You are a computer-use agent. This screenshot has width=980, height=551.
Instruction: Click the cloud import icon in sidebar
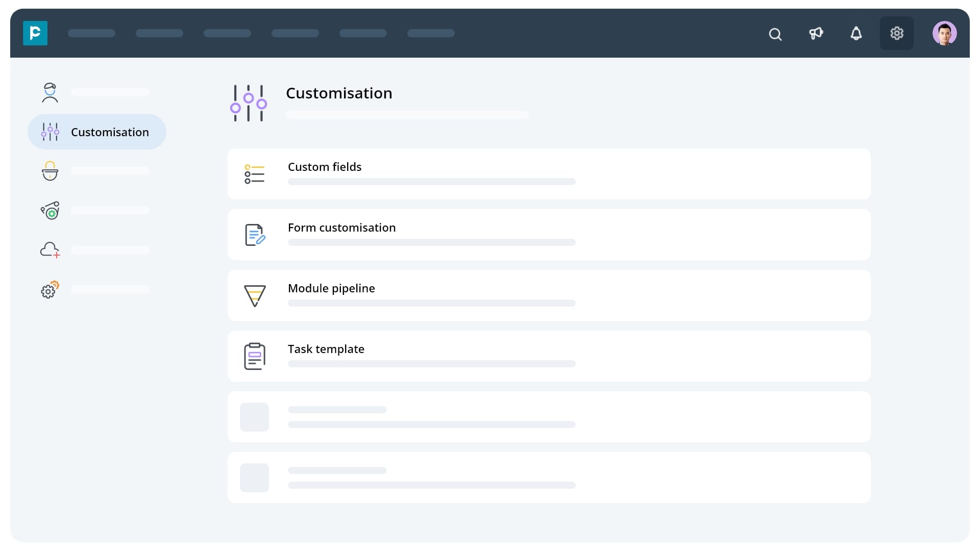(x=50, y=249)
